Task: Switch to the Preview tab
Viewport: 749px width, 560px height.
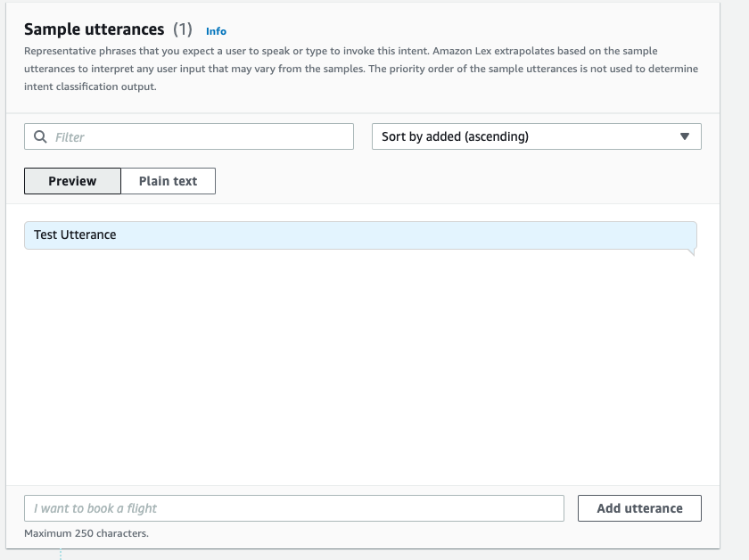Action: pyautogui.click(x=72, y=181)
